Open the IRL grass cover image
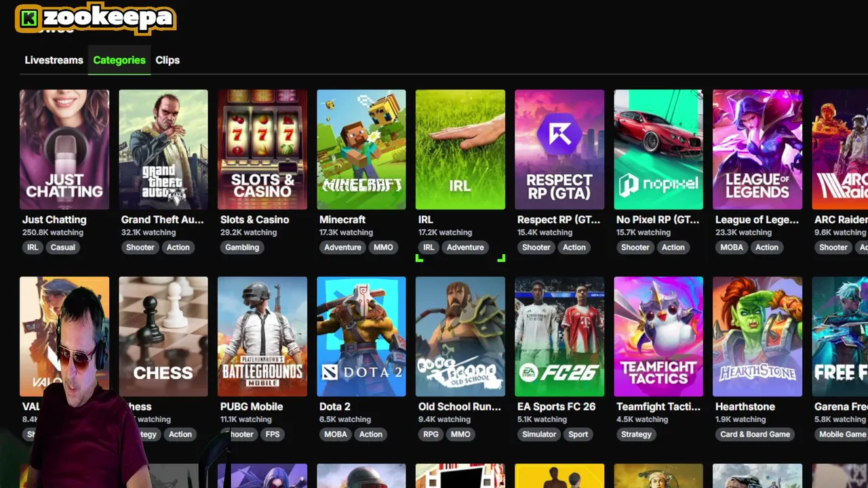Screen dimensions: 868x488 [460, 149]
